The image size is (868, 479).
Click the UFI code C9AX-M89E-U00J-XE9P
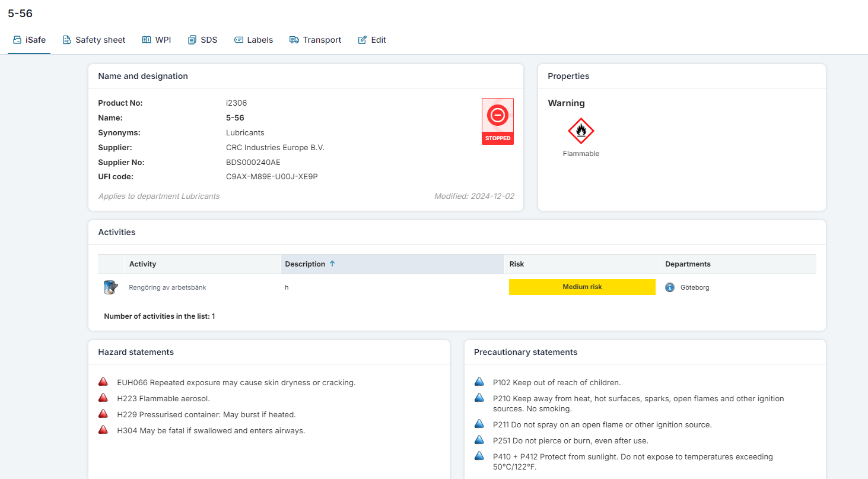click(x=272, y=176)
